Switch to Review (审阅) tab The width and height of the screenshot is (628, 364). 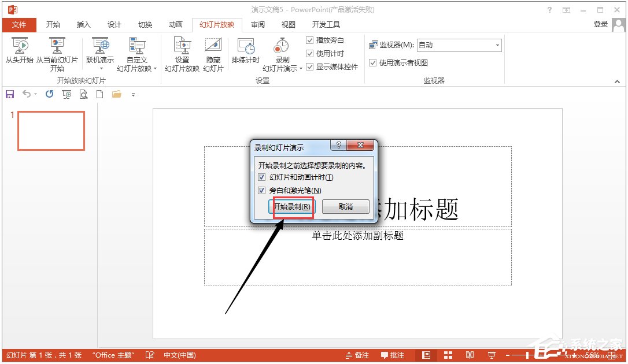click(258, 25)
